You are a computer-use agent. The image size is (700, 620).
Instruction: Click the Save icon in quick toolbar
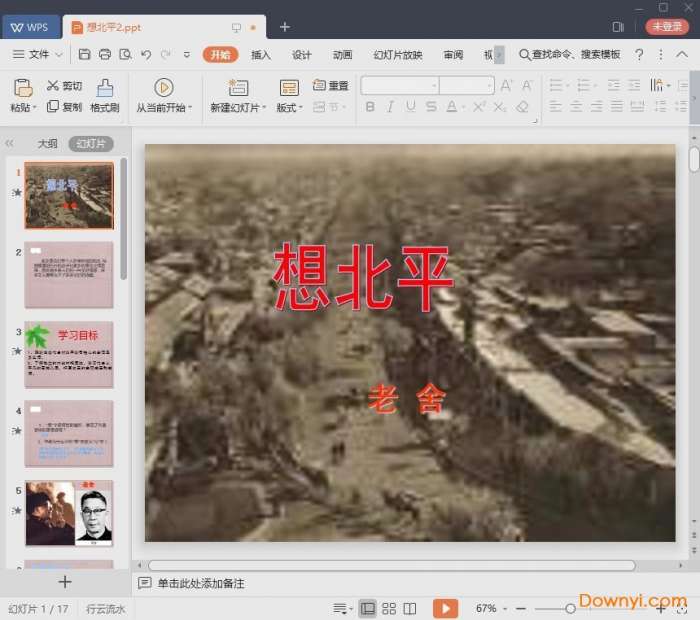pos(85,54)
